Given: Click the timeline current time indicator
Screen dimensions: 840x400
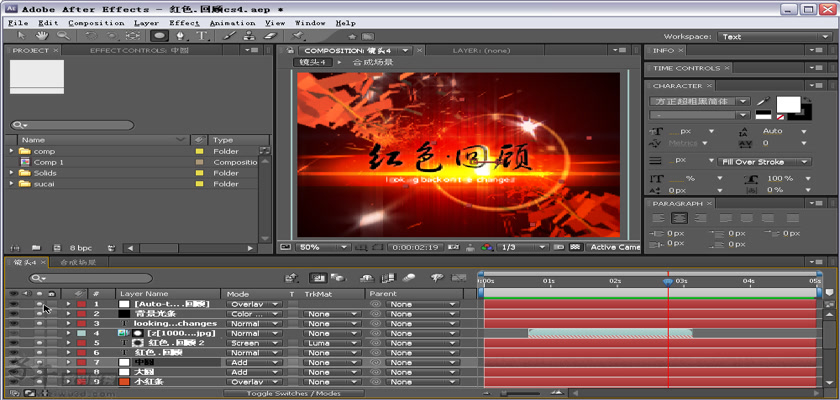Looking at the screenshot, I should click(668, 281).
